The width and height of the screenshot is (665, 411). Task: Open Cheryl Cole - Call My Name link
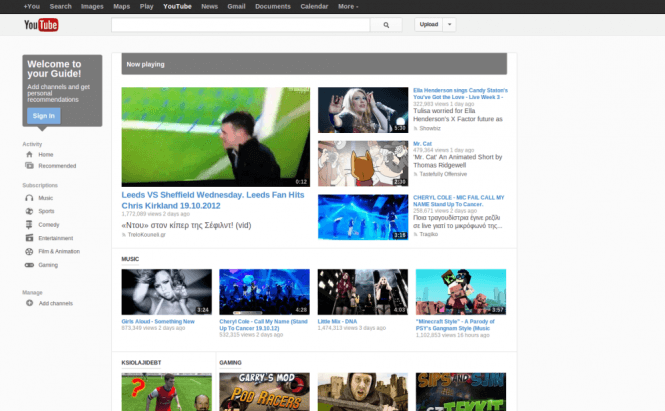[263, 325]
